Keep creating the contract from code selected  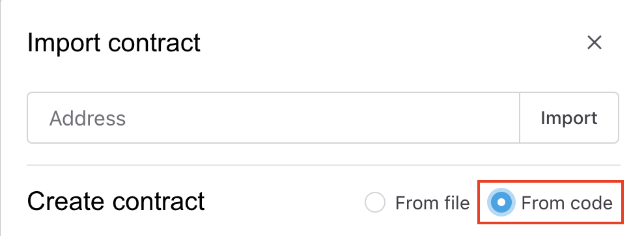(x=501, y=202)
